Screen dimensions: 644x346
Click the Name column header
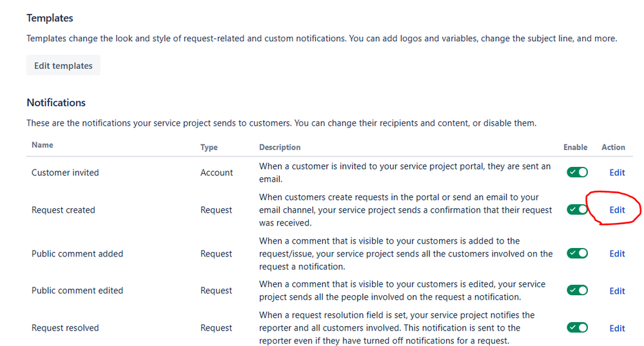click(43, 146)
